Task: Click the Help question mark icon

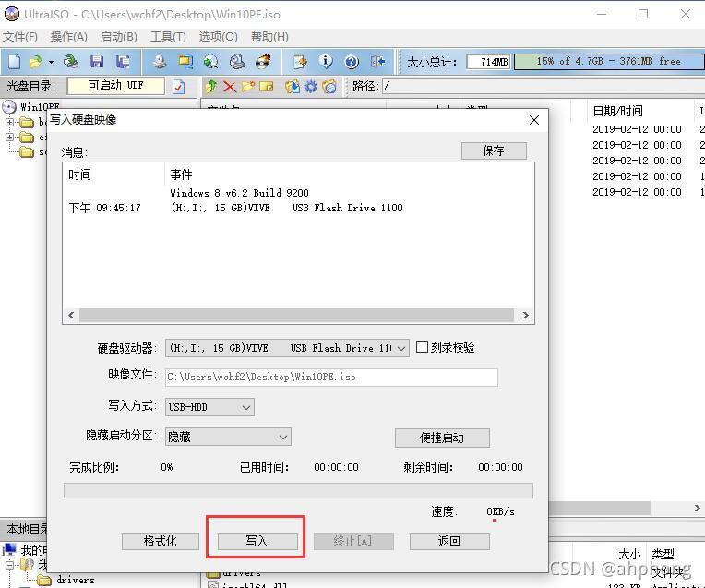Action: pos(352,62)
